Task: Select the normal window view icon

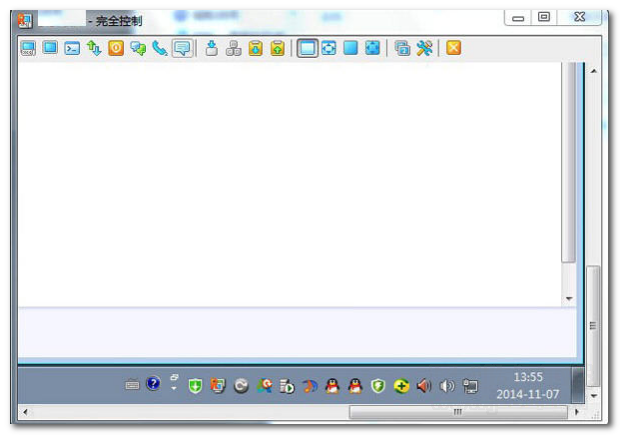Action: click(307, 48)
